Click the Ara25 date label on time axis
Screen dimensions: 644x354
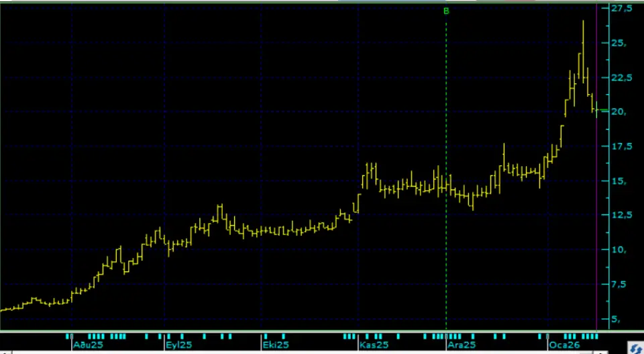[x=462, y=345]
